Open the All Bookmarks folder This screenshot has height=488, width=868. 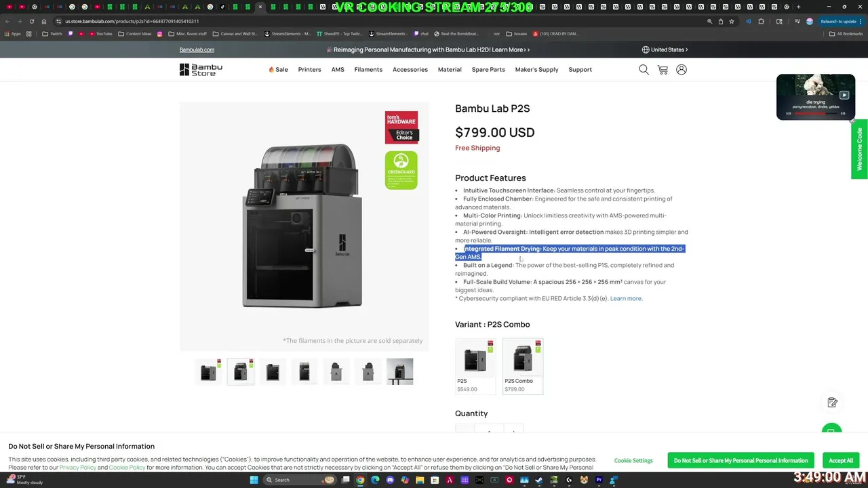[x=846, y=34]
